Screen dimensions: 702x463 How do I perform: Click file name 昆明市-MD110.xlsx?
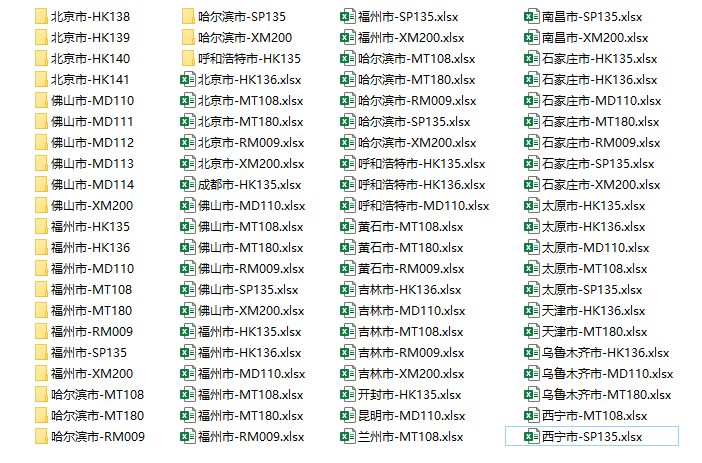[x=411, y=416]
